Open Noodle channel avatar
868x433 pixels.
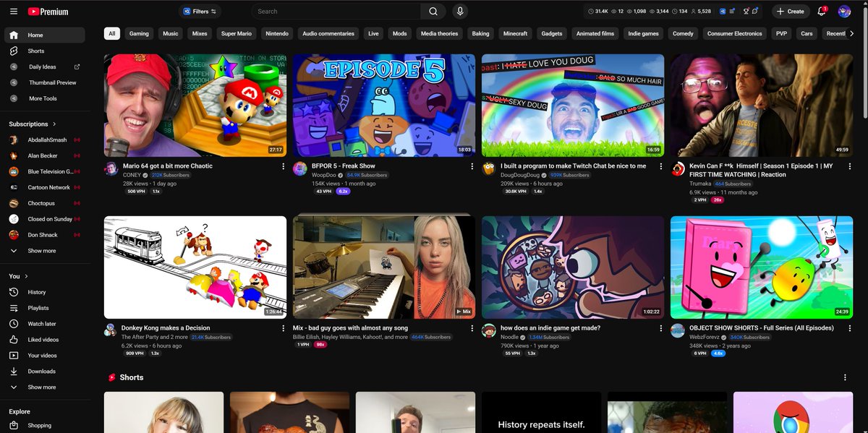click(489, 331)
